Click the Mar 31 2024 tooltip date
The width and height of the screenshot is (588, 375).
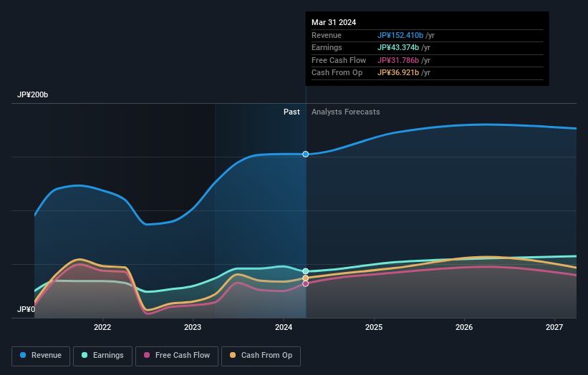pos(334,22)
